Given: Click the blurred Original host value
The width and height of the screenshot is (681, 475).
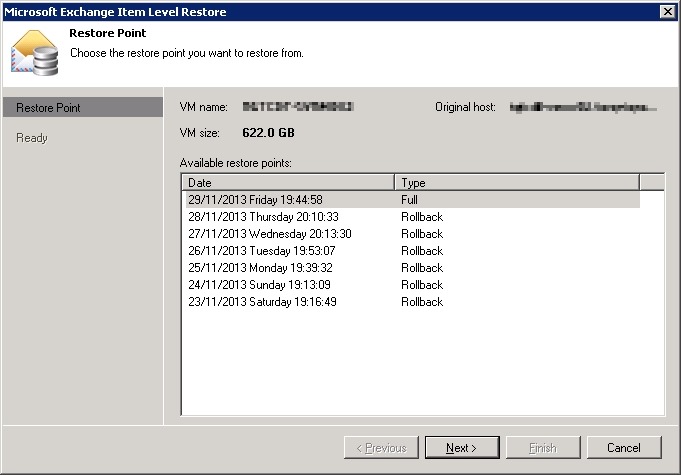Looking at the screenshot, I should click(x=583, y=107).
